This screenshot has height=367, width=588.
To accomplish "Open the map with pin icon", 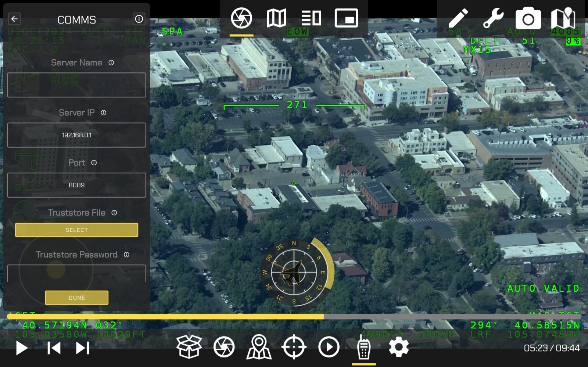I will [x=563, y=18].
